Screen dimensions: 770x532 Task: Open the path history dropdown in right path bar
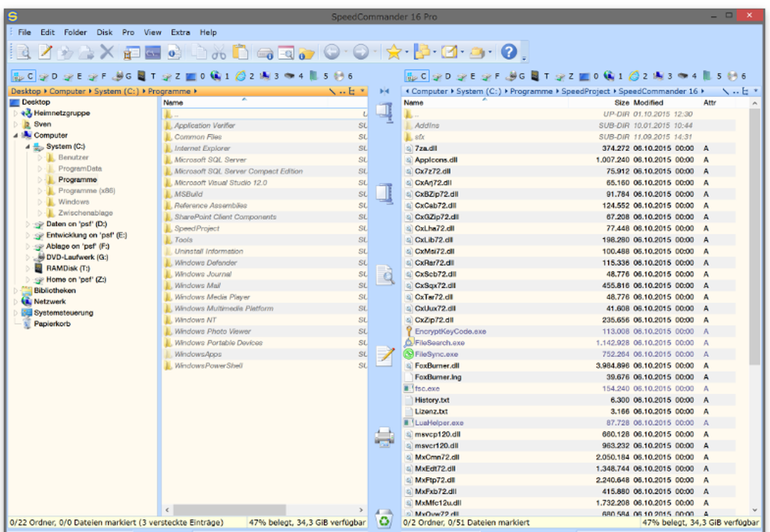click(x=756, y=91)
